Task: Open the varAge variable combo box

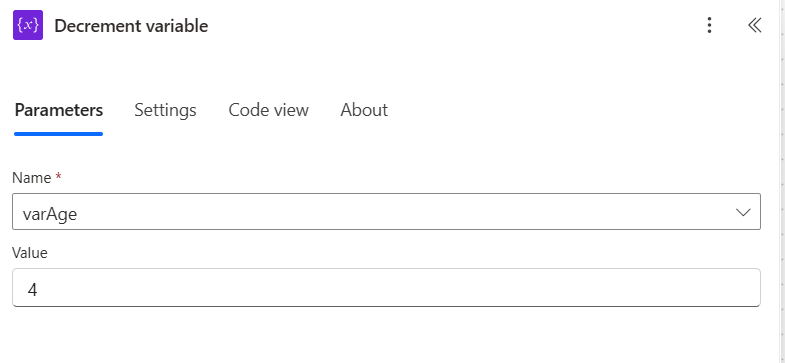Action: pos(386,212)
